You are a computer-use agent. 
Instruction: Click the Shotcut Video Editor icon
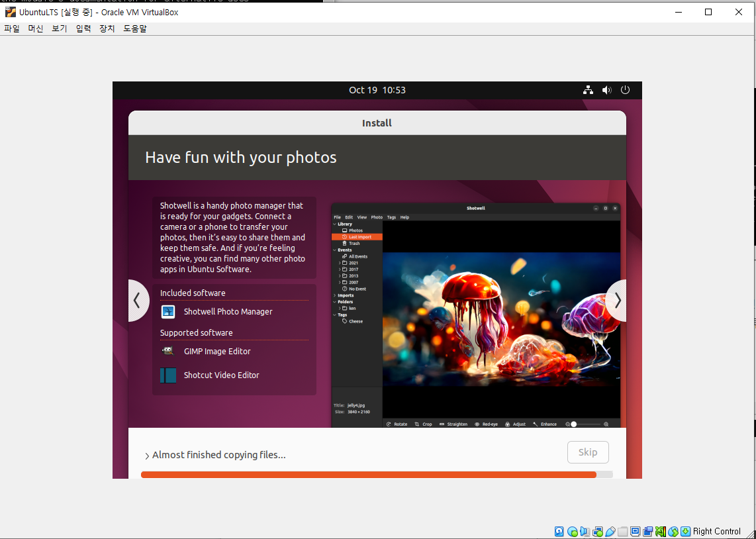point(168,375)
